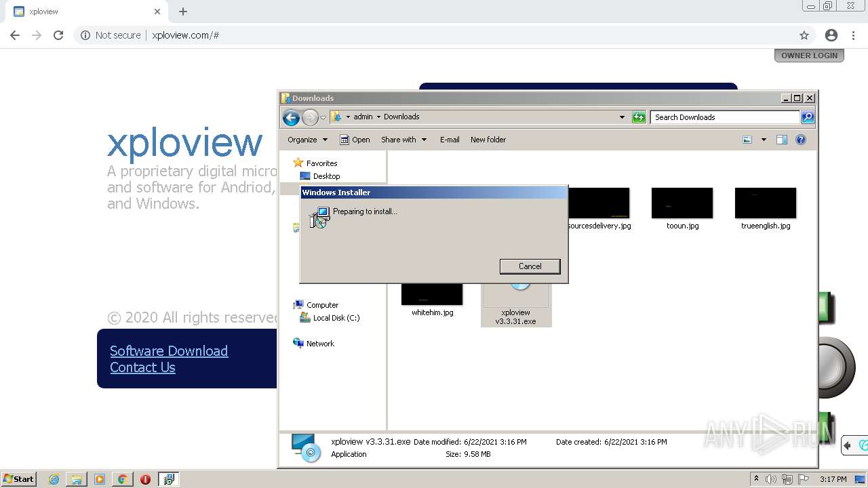Create a New folder

coord(488,140)
